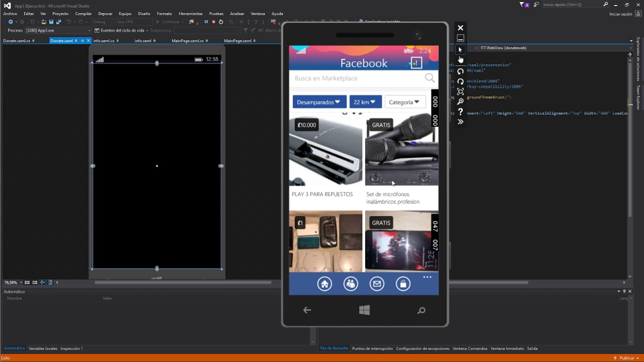Toggle designer snaplines button
This screenshot has width=644, height=362.
pos(43,283)
